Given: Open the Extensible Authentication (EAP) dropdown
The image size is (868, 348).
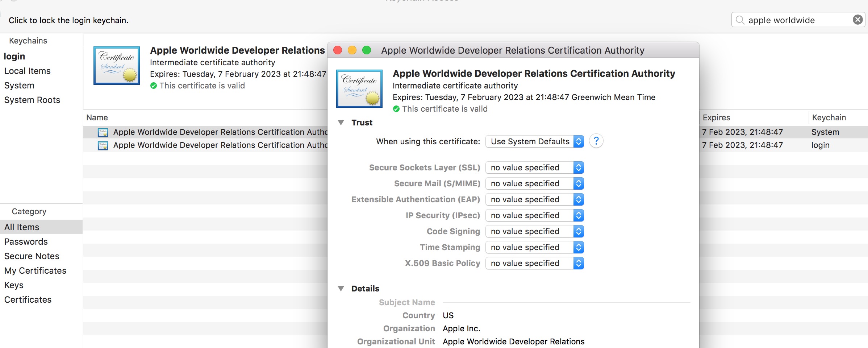Looking at the screenshot, I should (x=535, y=199).
